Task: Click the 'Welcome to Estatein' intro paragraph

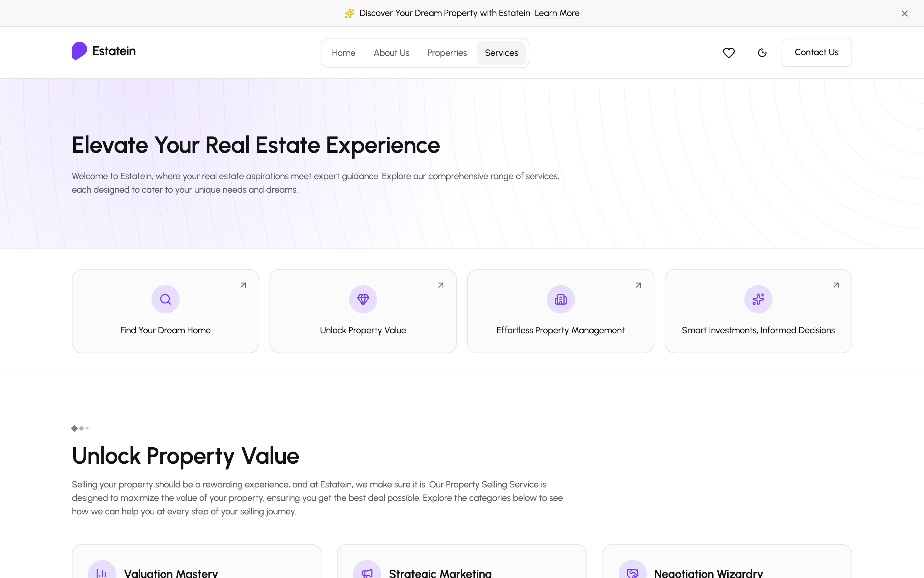Action: [315, 183]
